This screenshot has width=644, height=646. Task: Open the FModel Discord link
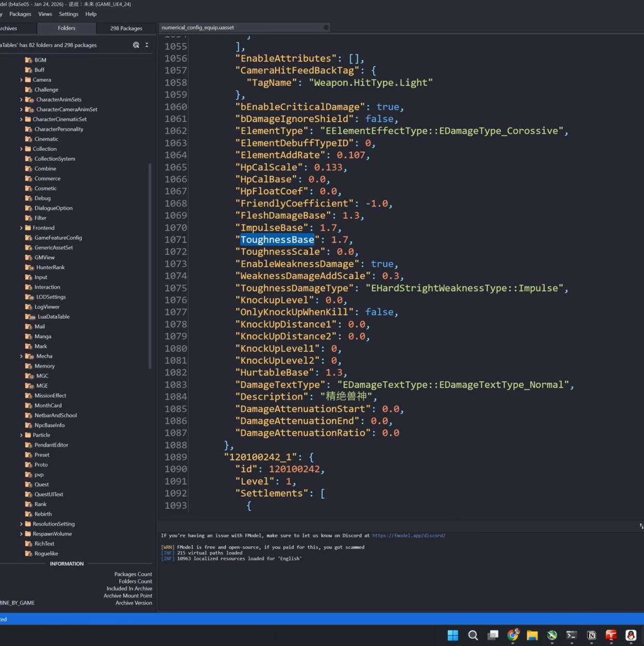(x=408, y=535)
